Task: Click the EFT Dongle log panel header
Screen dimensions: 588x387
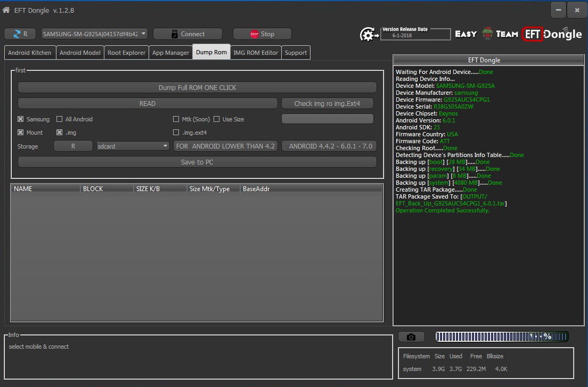Action: coord(488,60)
